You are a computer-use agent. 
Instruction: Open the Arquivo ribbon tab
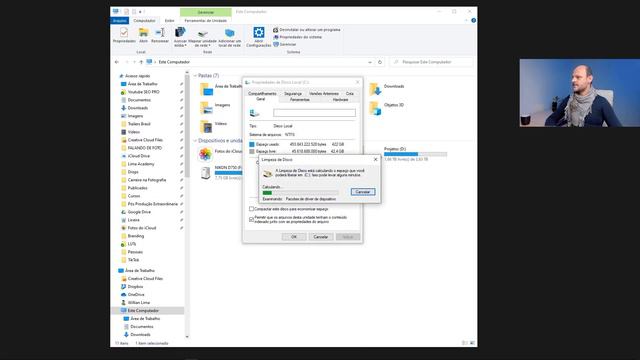(120, 20)
